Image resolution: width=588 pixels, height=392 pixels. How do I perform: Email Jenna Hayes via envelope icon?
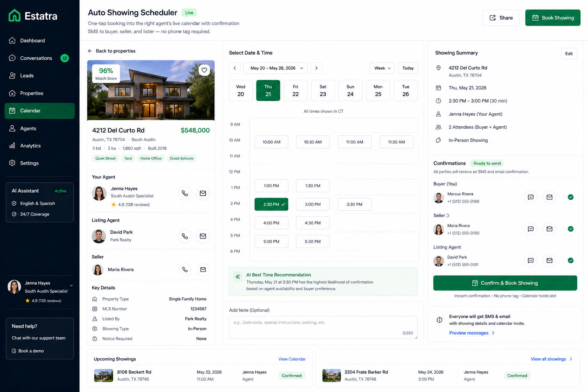[x=203, y=193]
